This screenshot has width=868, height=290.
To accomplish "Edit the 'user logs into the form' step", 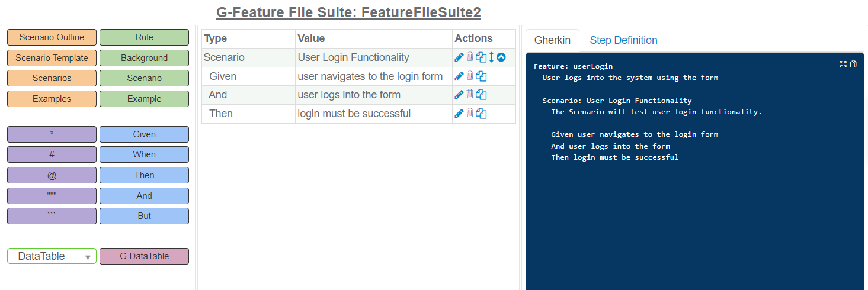I will click(x=459, y=95).
